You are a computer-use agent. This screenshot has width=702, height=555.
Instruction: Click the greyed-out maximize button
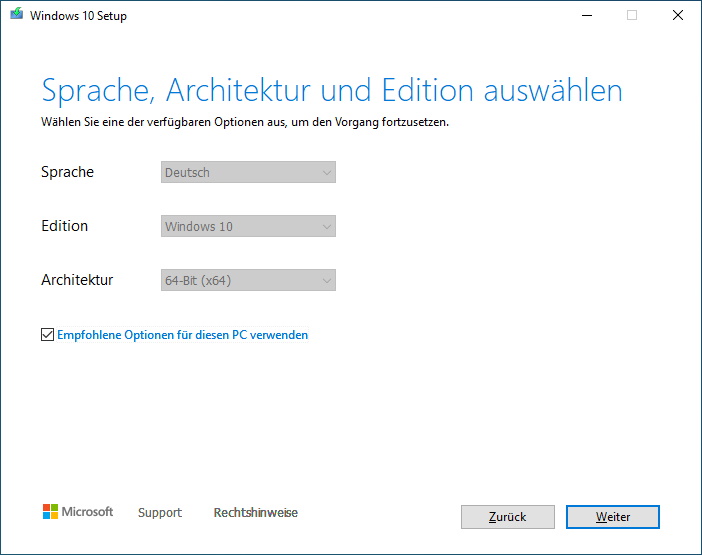point(632,15)
